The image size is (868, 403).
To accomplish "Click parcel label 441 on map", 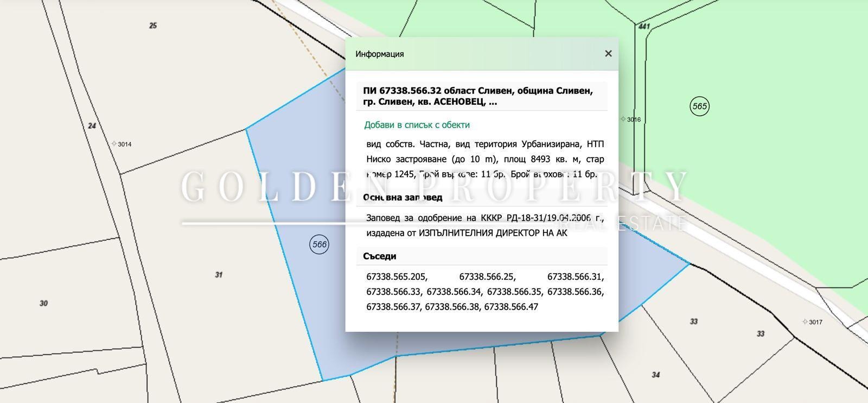I will click(644, 26).
